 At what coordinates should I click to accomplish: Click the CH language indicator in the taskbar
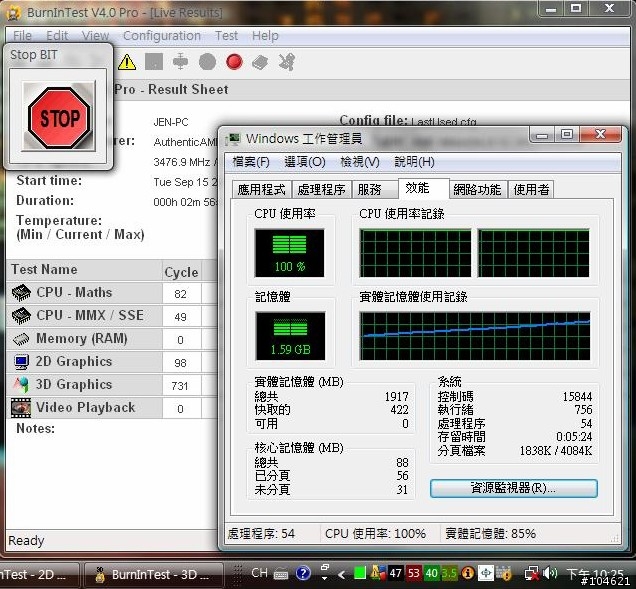[259, 573]
